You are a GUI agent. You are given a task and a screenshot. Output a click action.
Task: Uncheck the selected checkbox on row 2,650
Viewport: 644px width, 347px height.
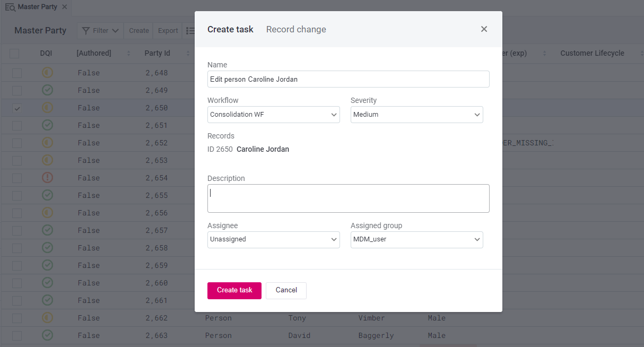click(x=16, y=108)
